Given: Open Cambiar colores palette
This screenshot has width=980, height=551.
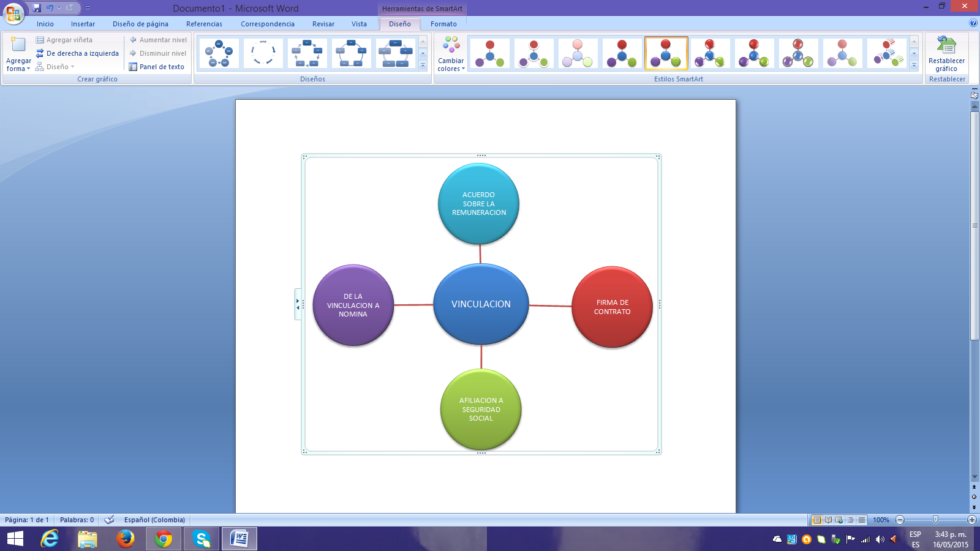Looking at the screenshot, I should [451, 54].
